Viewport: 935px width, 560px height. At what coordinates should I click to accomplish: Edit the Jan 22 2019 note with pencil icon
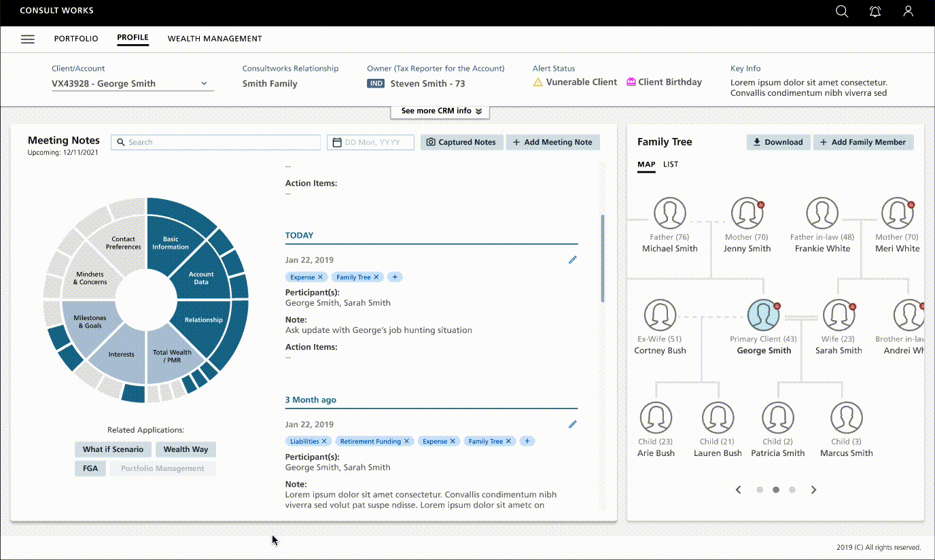click(572, 260)
